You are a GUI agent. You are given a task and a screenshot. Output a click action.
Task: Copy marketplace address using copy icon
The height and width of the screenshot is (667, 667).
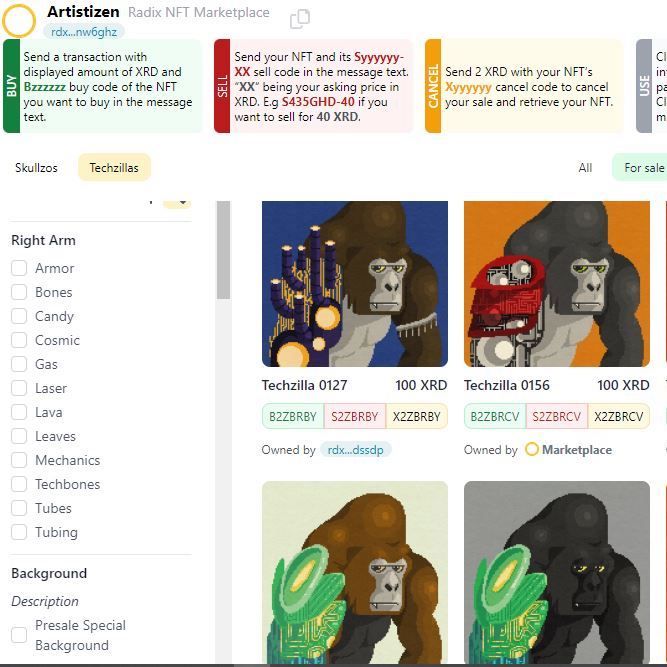pyautogui.click(x=300, y=19)
